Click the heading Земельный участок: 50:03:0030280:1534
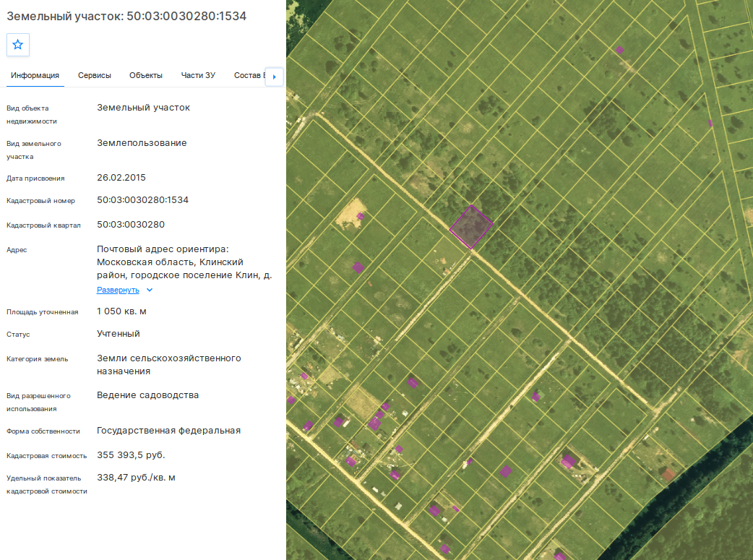The image size is (753, 560). click(126, 16)
